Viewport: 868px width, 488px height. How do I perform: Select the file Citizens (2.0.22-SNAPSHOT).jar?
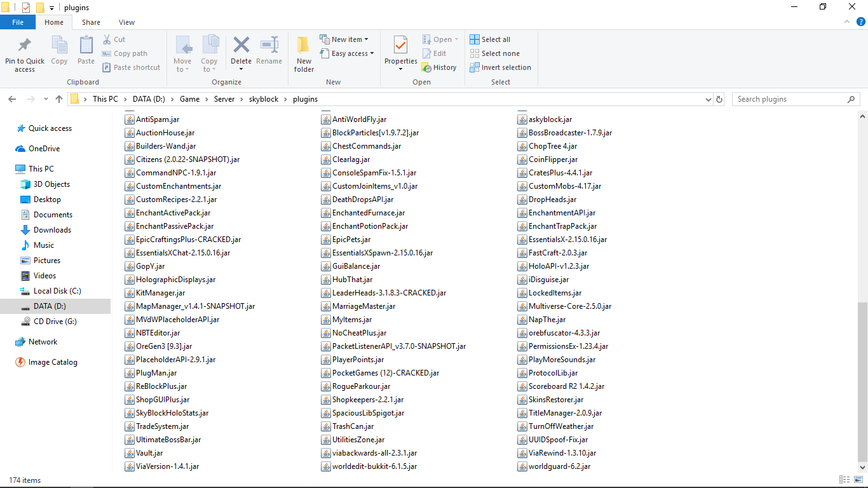click(x=182, y=159)
